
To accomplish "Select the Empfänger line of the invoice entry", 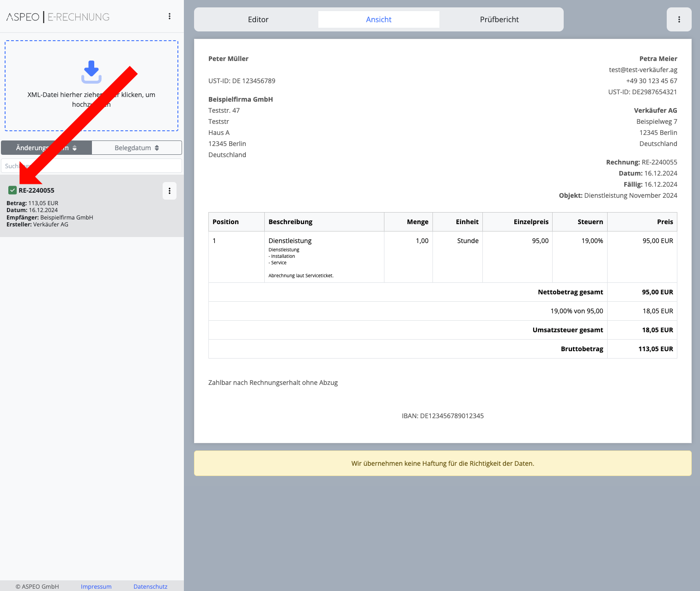I will click(50, 217).
